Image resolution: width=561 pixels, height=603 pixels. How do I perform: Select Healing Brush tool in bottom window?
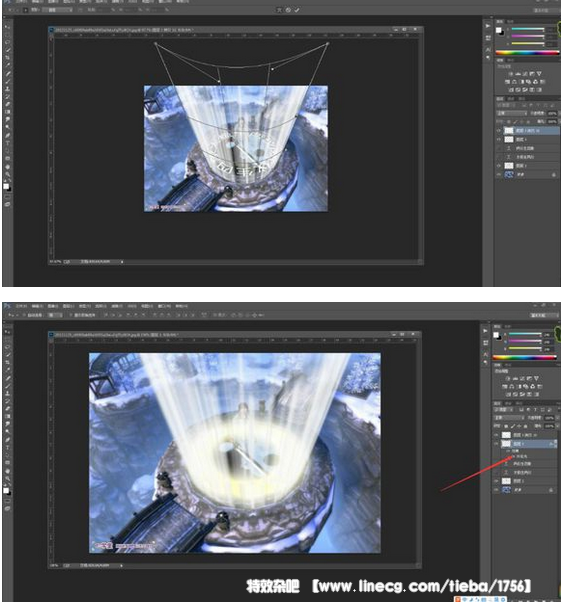click(x=8, y=378)
